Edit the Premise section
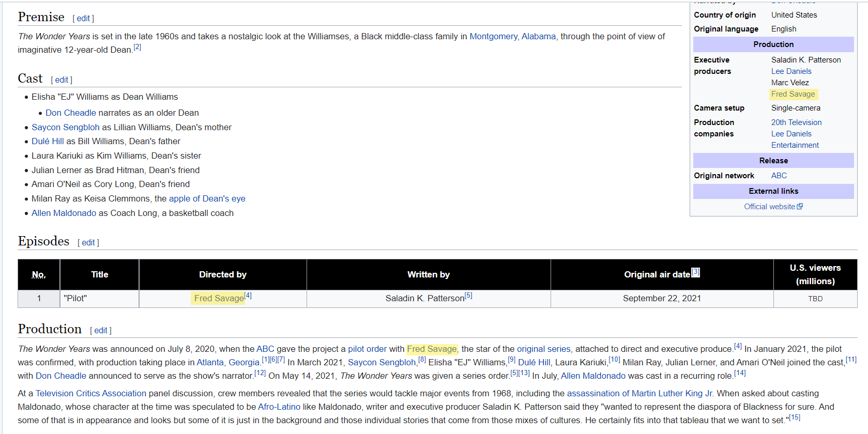The width and height of the screenshot is (868, 434). tap(83, 19)
